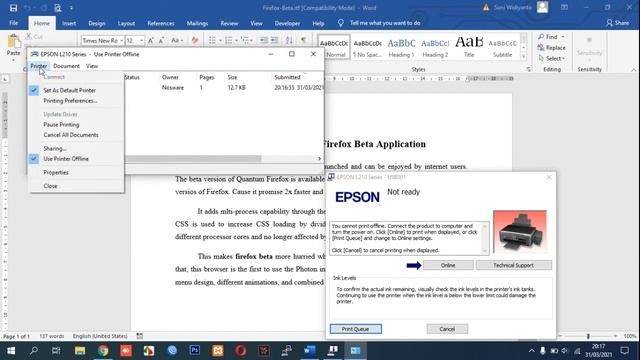Apply the Heading 1 style
This screenshot has width=640, height=360.
[x=401, y=47]
